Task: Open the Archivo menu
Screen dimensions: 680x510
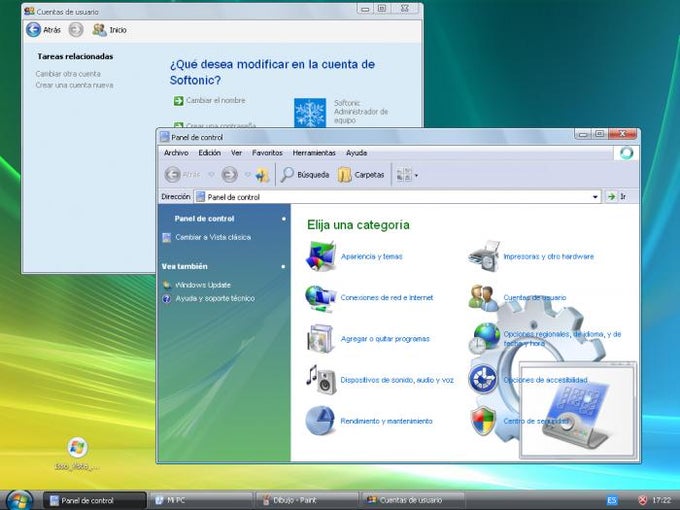Action: 176,153
